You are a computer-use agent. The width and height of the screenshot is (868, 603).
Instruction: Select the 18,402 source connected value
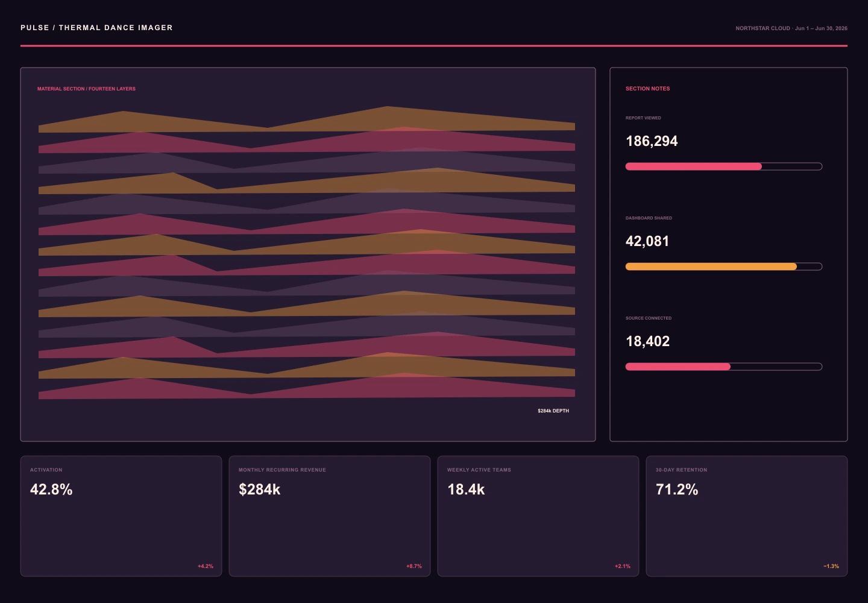point(647,341)
